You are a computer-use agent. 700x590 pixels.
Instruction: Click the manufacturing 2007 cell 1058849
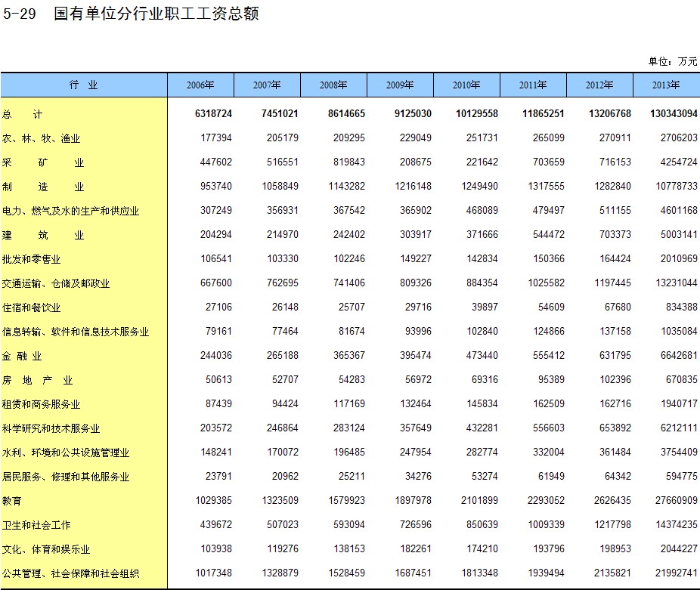280,186
